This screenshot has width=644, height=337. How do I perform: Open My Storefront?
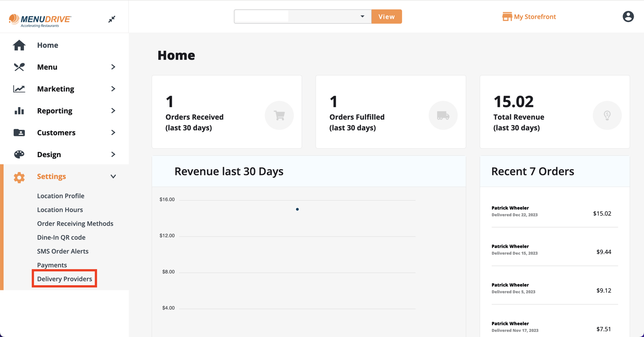529,16
